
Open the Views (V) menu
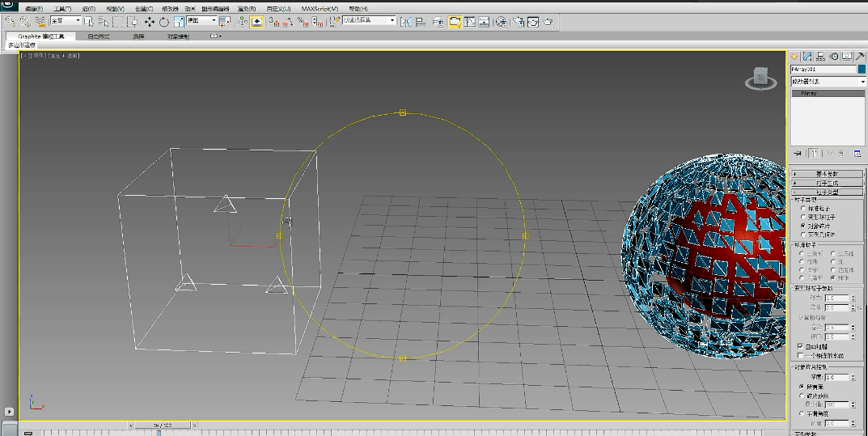(x=115, y=9)
